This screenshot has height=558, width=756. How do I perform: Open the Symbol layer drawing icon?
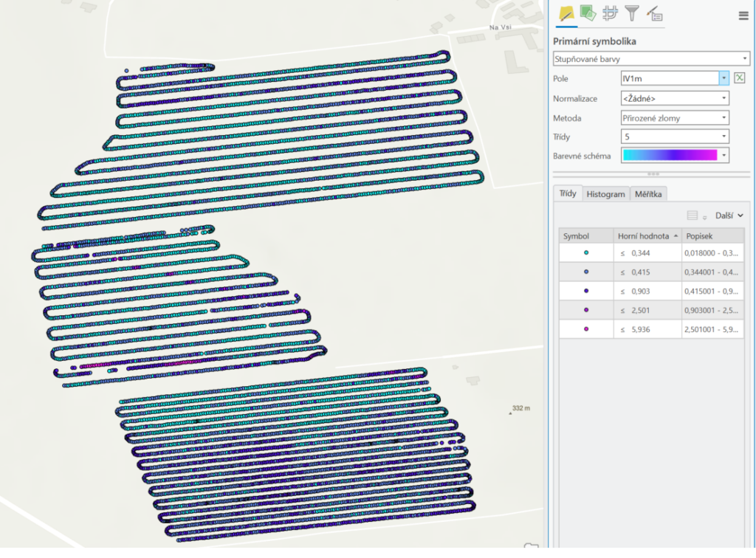(610, 13)
